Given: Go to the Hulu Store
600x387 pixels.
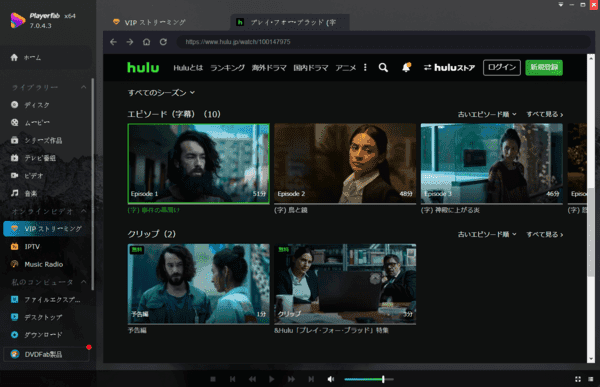Looking at the screenshot, I should click(449, 68).
